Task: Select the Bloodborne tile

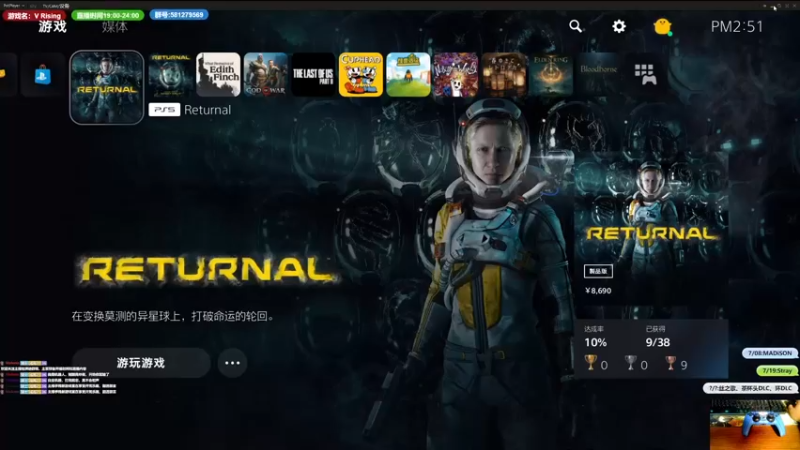Action: pos(598,74)
